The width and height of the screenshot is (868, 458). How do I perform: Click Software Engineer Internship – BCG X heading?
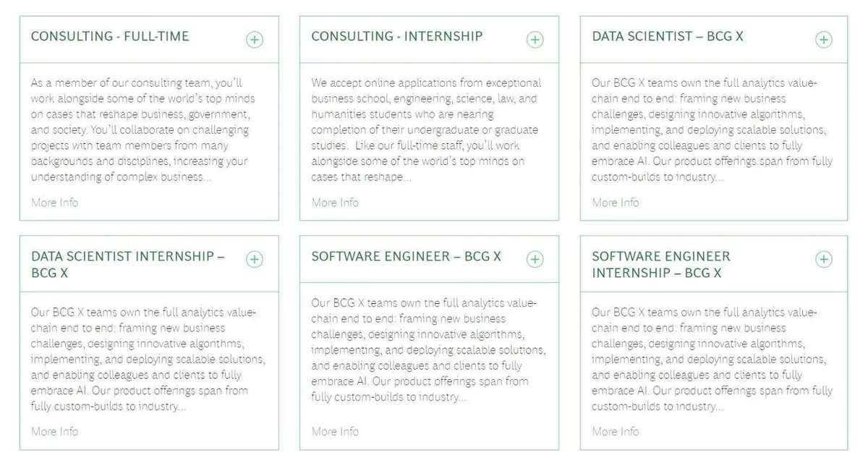click(x=661, y=264)
